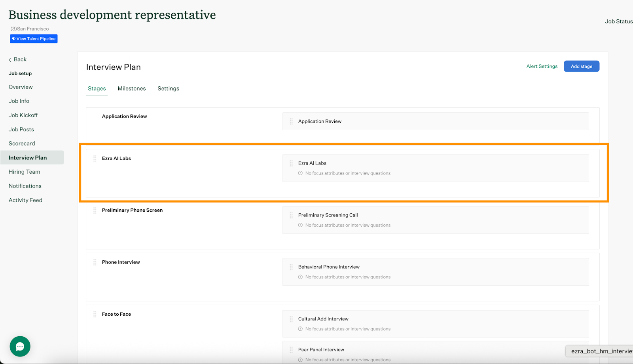This screenshot has height=364, width=633.
Task: Open the Application Review interview card
Action: click(435, 121)
